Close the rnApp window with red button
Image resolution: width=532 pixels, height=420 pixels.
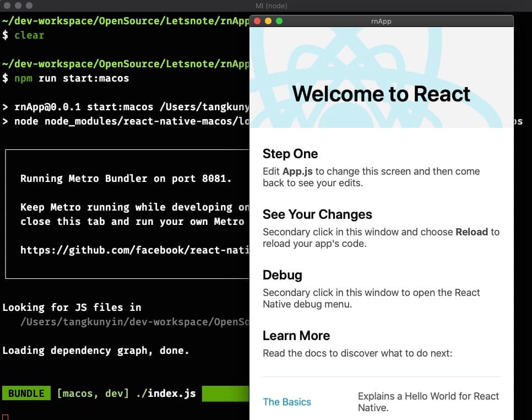[258, 21]
